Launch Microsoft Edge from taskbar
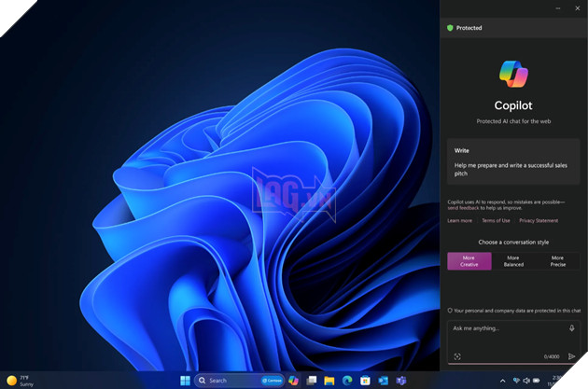 347,381
